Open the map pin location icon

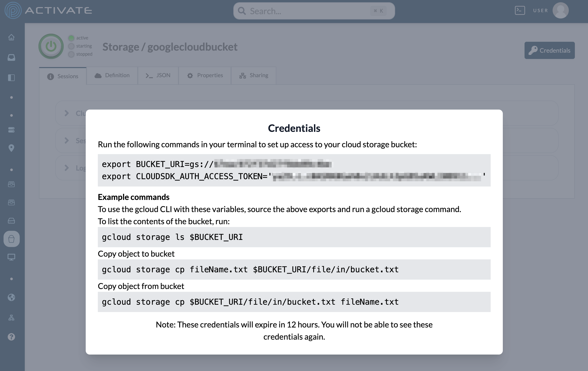(x=11, y=148)
